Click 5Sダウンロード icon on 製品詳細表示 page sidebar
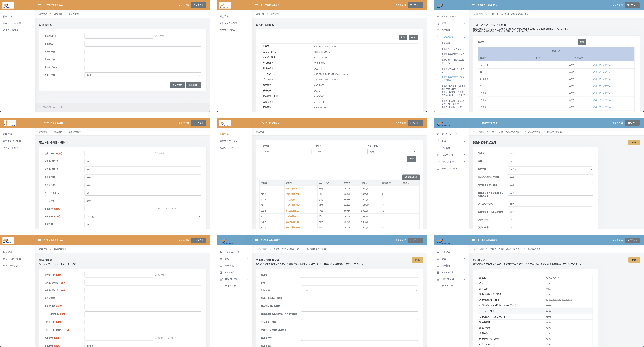This screenshot has width=644, height=347. (x=438, y=286)
